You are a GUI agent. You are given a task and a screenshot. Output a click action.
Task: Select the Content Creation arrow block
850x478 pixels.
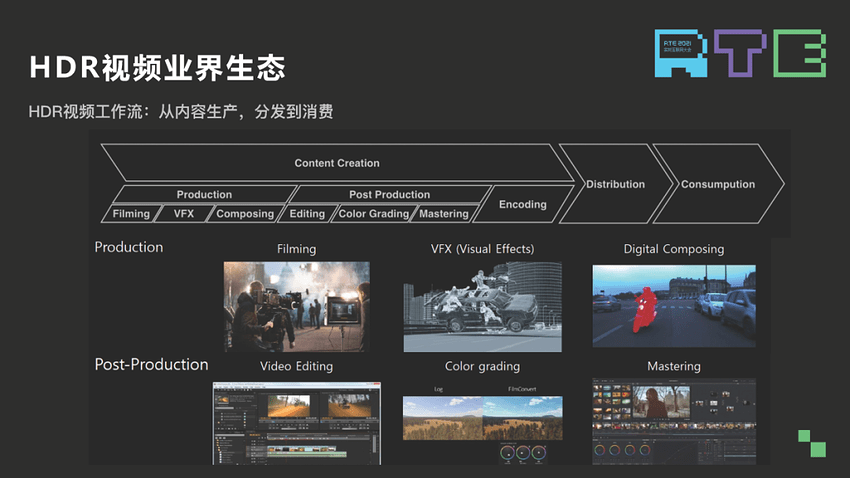click(x=336, y=163)
